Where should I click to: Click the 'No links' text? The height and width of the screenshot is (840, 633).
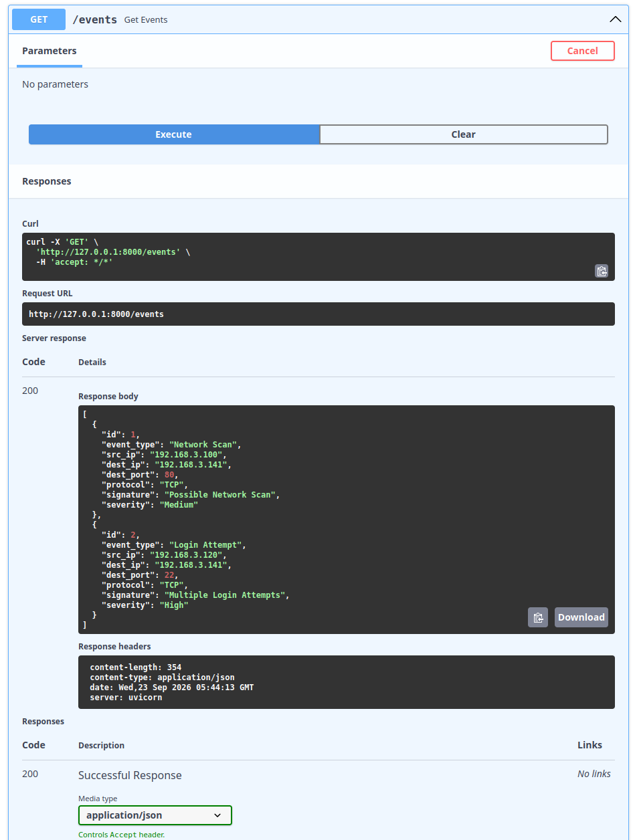pyautogui.click(x=594, y=774)
